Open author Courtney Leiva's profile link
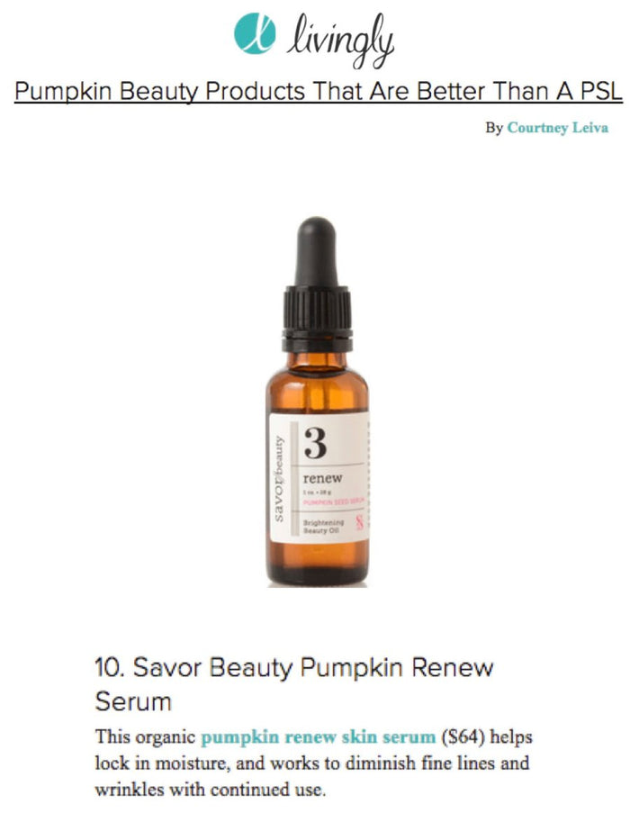 pyautogui.click(x=558, y=128)
